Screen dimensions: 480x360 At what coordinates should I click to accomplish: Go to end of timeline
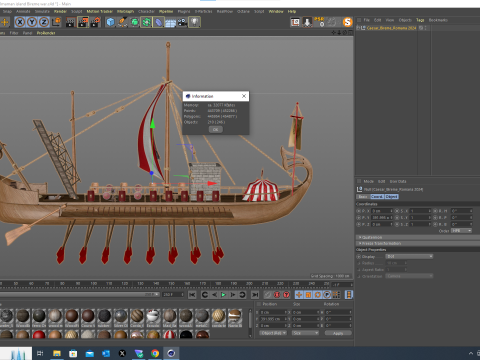click(x=255, y=295)
